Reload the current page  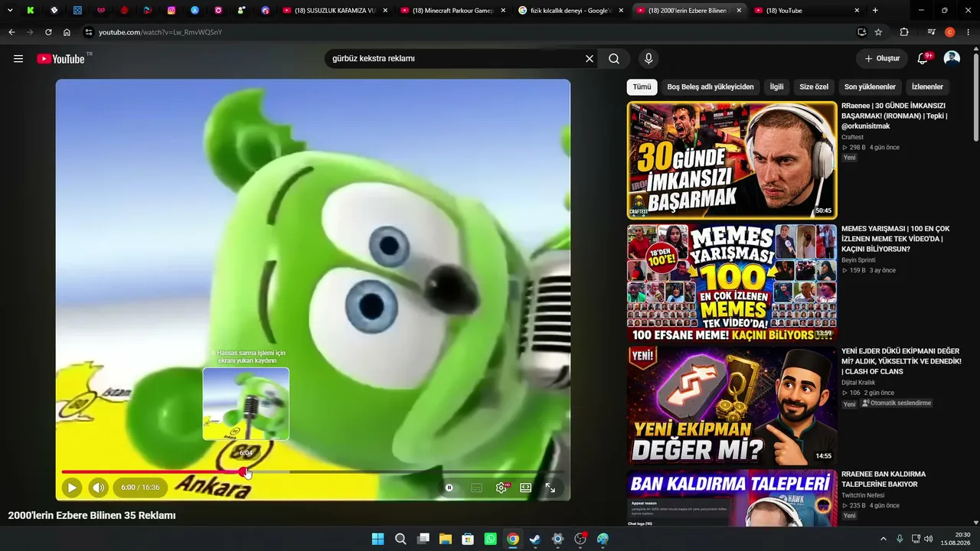[x=48, y=32]
